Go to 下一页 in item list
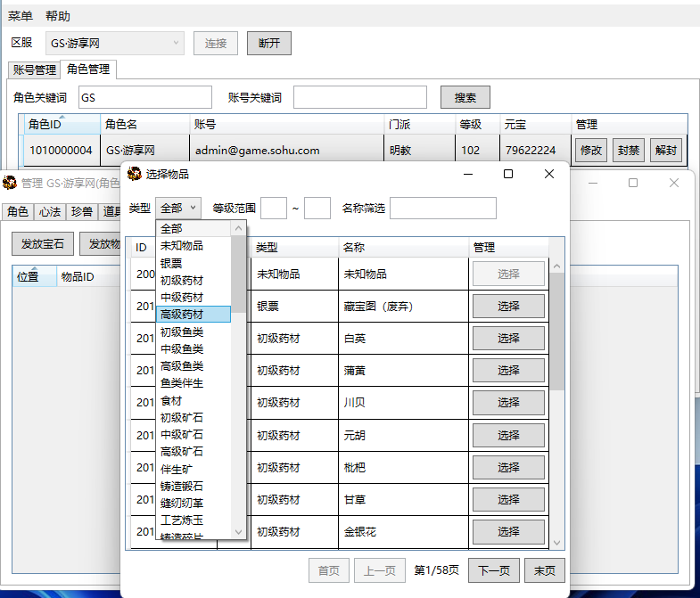 493,570
